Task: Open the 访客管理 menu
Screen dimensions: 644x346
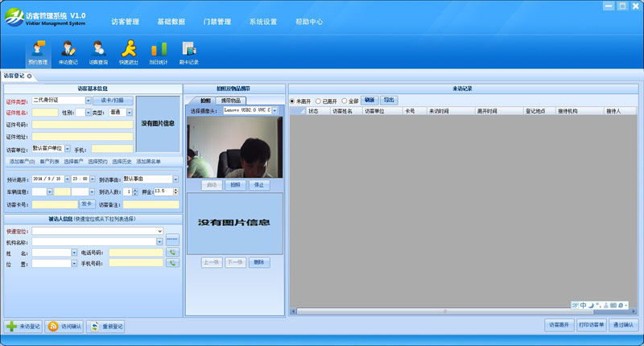Action: pos(126,22)
